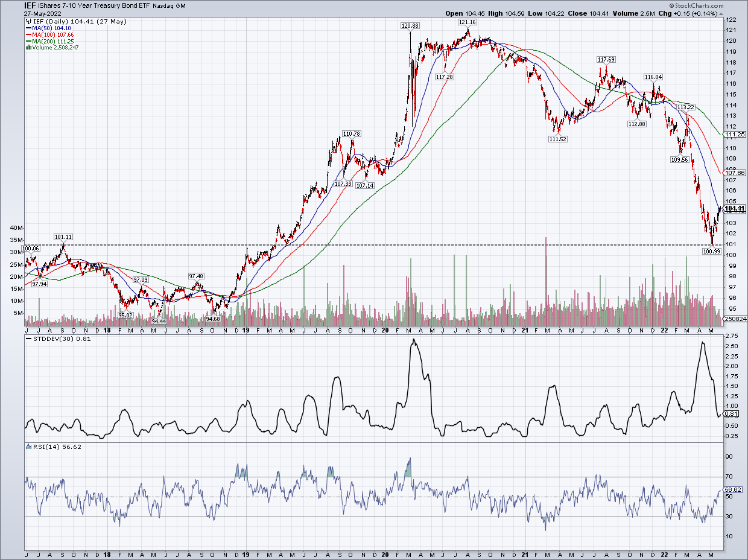Click the Volume 2,508,247 legend entry
This screenshot has width=748, height=560.
pos(52,47)
